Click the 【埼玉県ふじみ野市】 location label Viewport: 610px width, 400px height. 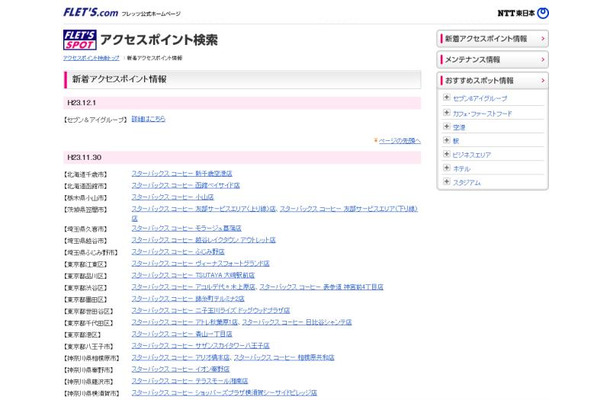point(91,253)
